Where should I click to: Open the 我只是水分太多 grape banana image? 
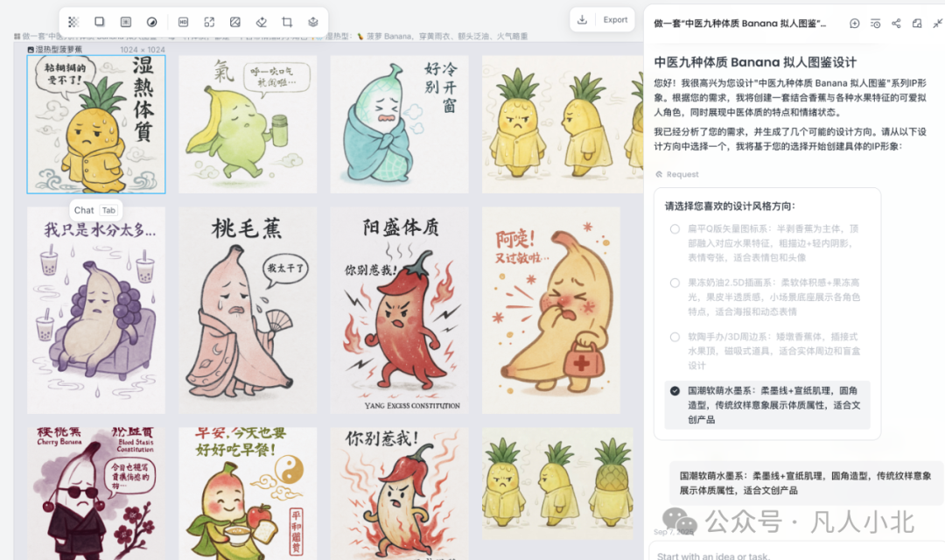pyautogui.click(x=96, y=311)
